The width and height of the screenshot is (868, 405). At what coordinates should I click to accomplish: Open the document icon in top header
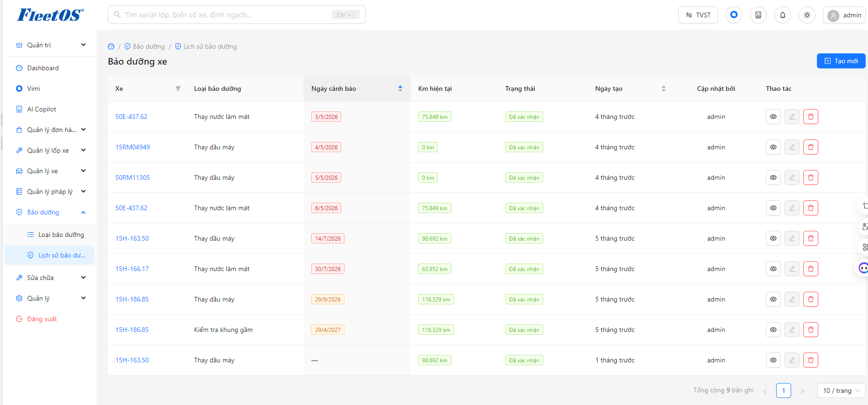click(x=758, y=15)
